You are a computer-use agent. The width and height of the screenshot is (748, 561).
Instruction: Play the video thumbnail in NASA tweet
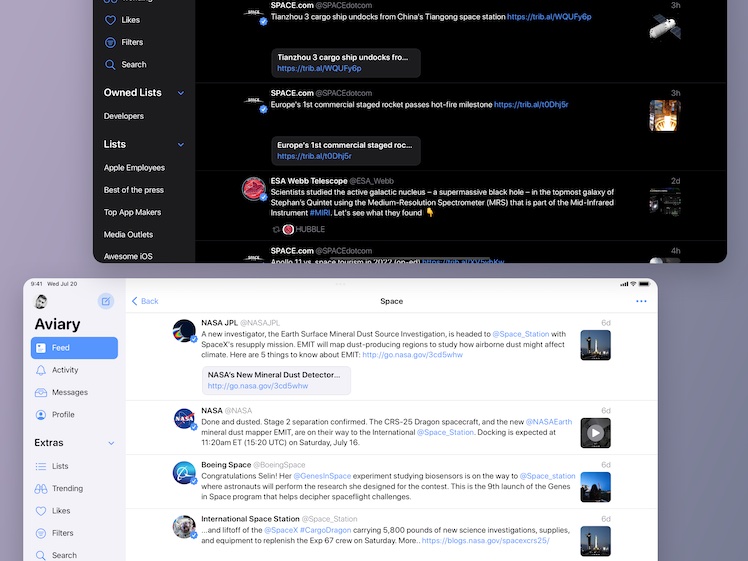(595, 433)
